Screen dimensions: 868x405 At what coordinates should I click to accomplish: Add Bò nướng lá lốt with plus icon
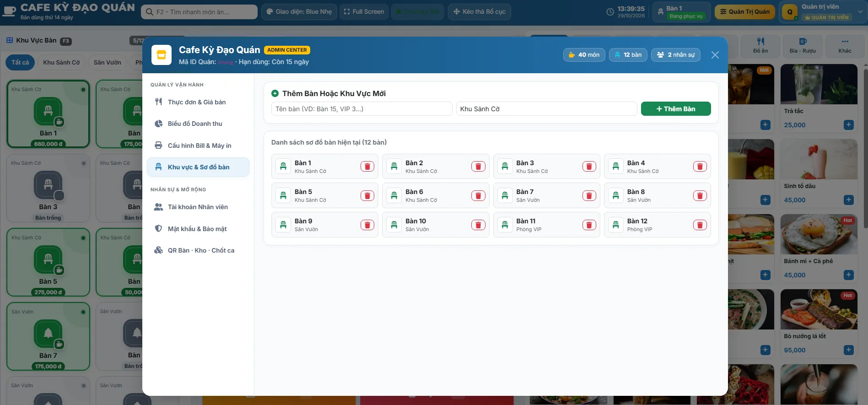(848, 350)
